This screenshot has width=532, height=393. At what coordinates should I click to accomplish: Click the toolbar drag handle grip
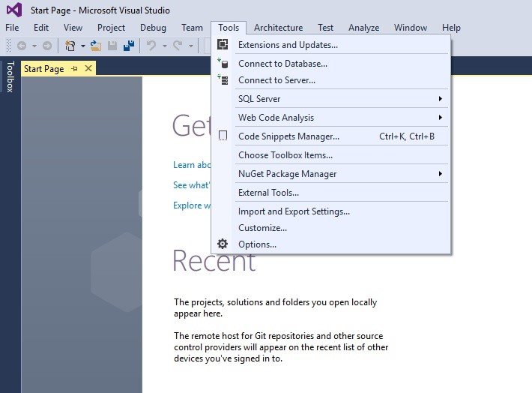click(x=9, y=46)
